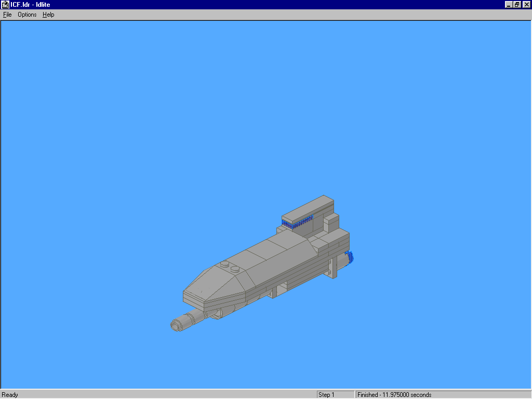Minimize the ldlite window
Image resolution: width=532 pixels, height=399 pixels.
(508, 4)
